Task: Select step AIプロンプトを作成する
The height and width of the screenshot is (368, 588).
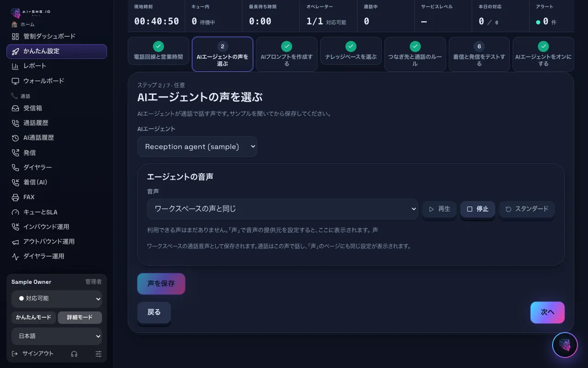Action: [287, 54]
